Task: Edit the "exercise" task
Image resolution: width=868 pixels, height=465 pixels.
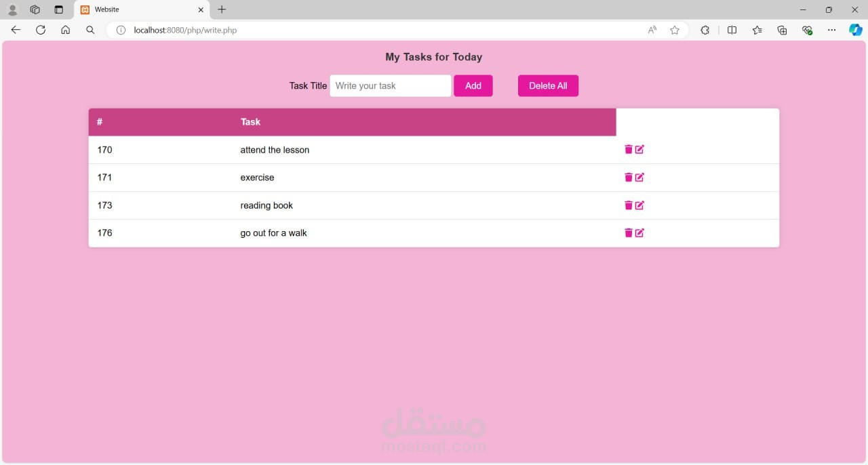Action: [x=639, y=177]
